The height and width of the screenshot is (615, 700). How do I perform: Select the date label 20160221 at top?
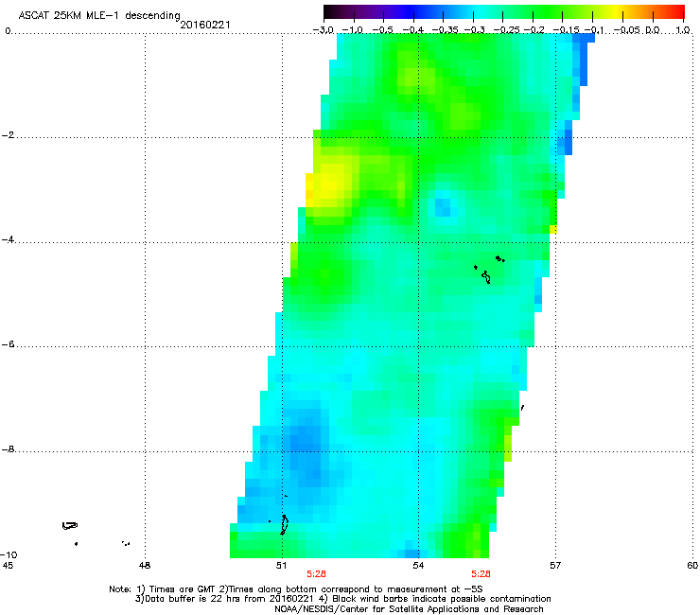pos(205,25)
